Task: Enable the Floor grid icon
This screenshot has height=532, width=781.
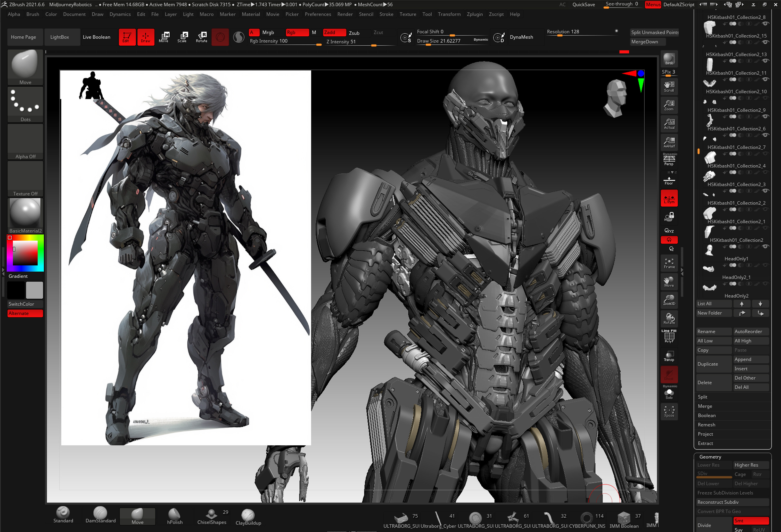Action: click(669, 179)
